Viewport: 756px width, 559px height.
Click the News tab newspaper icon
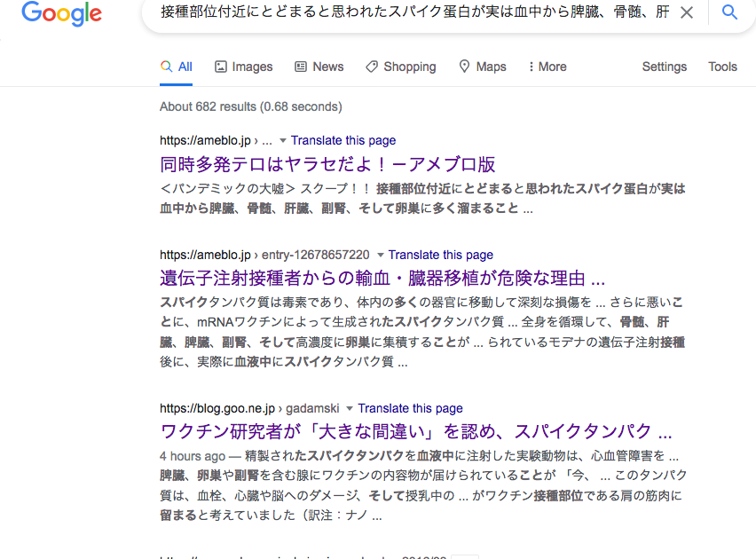tap(301, 67)
